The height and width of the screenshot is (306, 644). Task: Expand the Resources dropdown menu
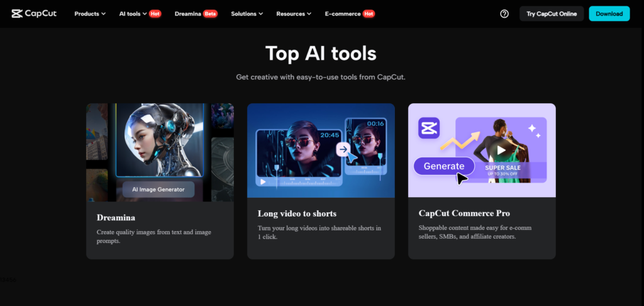[x=294, y=14]
